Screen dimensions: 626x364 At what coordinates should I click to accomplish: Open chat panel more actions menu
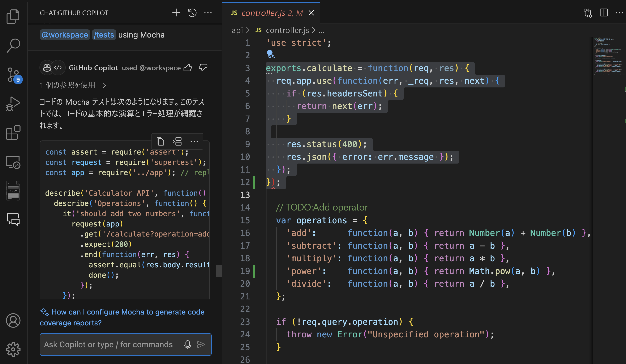coord(208,13)
